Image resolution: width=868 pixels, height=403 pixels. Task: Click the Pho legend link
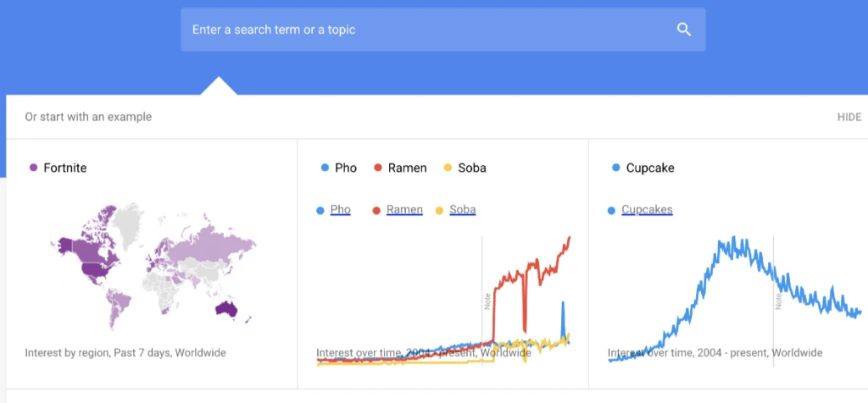[340, 210]
